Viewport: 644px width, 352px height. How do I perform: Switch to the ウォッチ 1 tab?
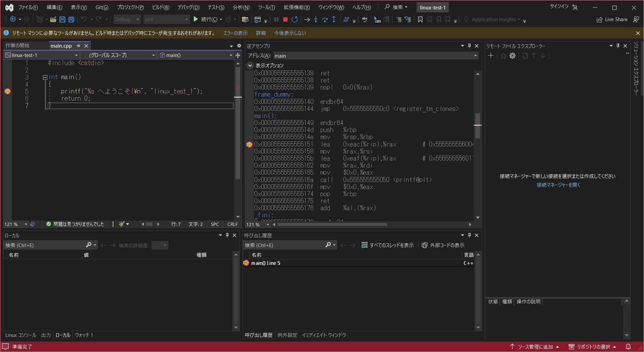point(84,335)
